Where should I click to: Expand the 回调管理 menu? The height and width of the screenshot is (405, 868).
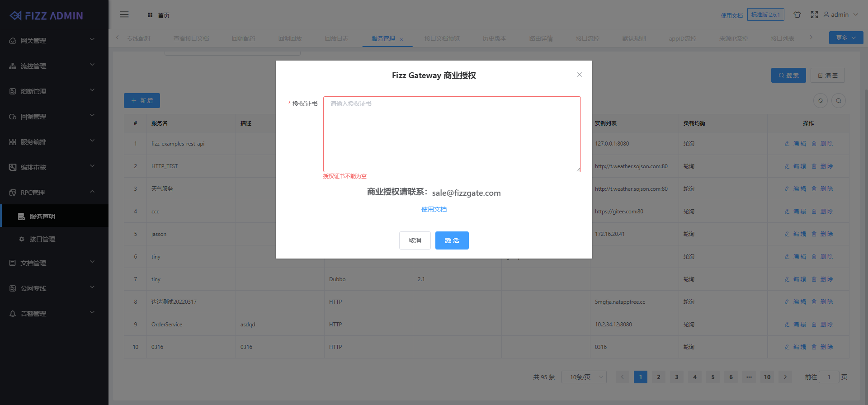[92, 115]
